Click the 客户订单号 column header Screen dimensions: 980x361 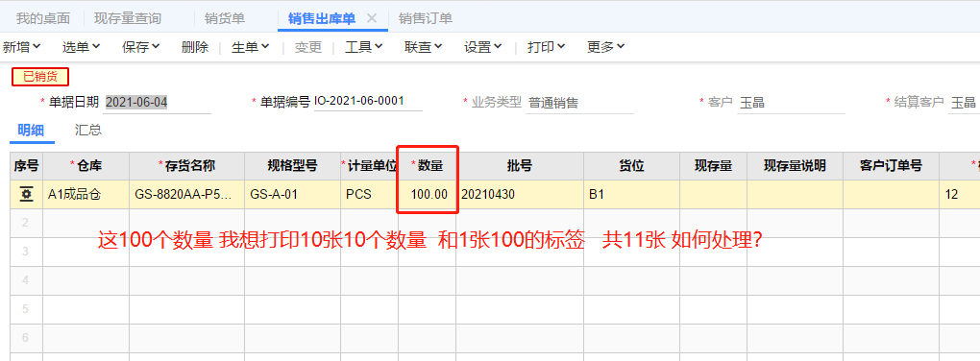click(892, 165)
